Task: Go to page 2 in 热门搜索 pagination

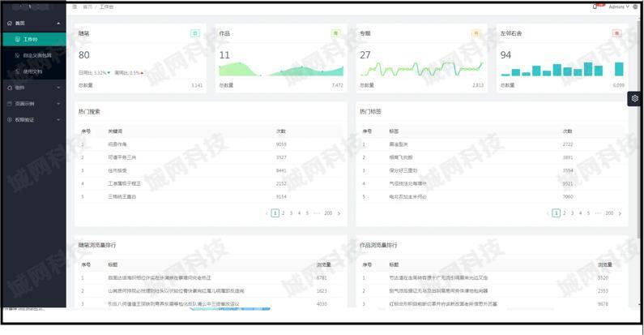Action: pyautogui.click(x=283, y=213)
